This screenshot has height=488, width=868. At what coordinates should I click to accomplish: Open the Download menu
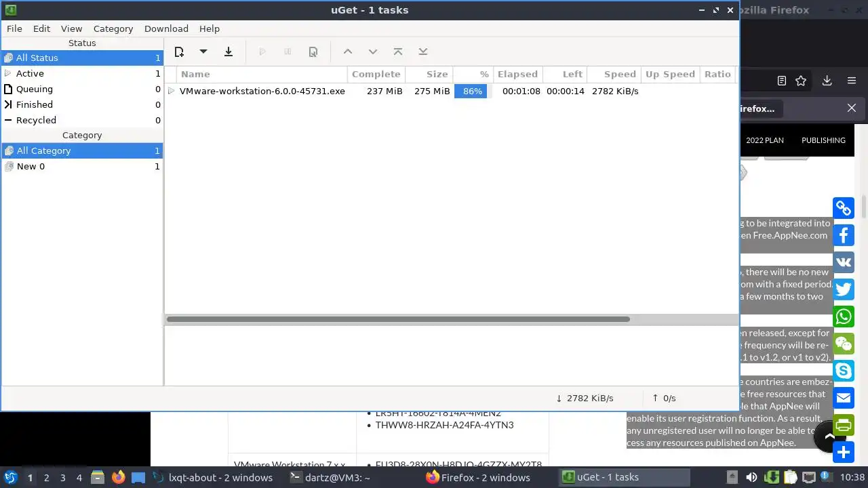166,28
